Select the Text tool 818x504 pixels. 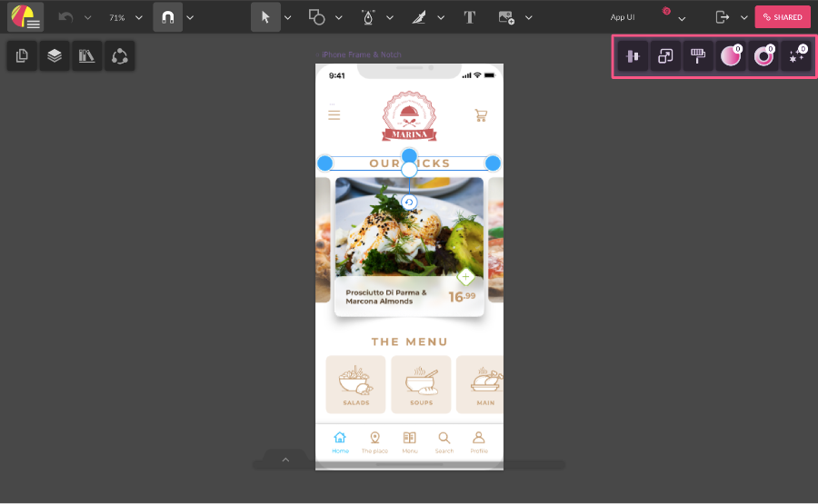coord(469,17)
